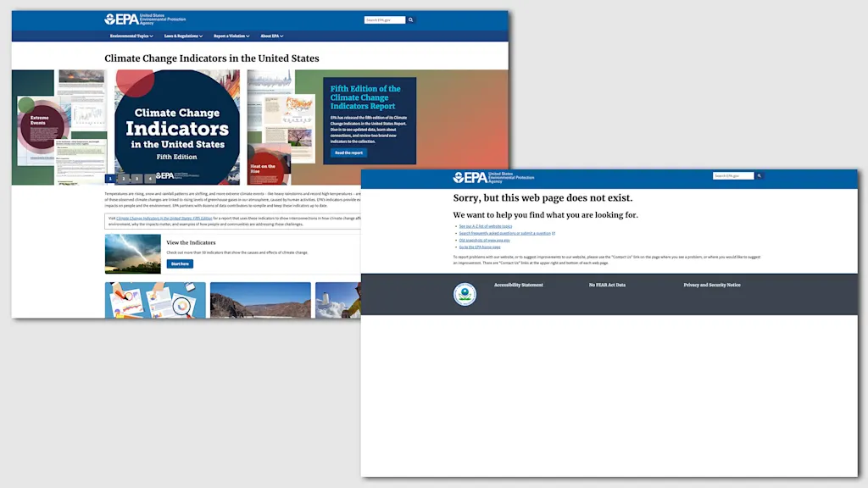
Task: Click the search magnifier icon on Climate Indicators page
Action: click(x=411, y=19)
